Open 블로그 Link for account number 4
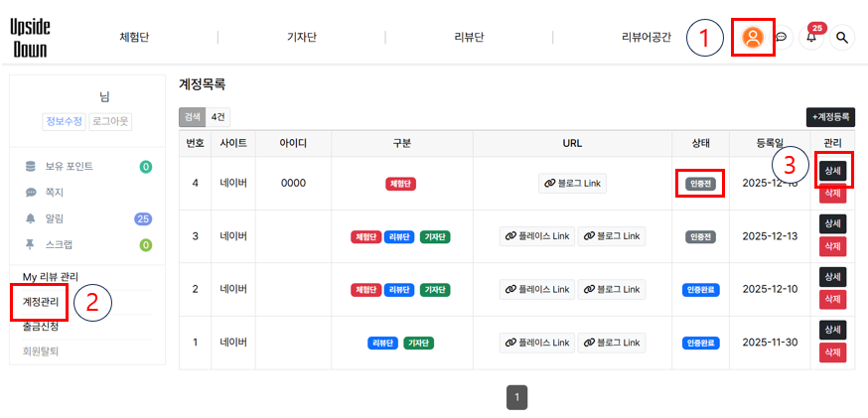Image resolution: width=868 pixels, height=418 pixels. click(572, 183)
